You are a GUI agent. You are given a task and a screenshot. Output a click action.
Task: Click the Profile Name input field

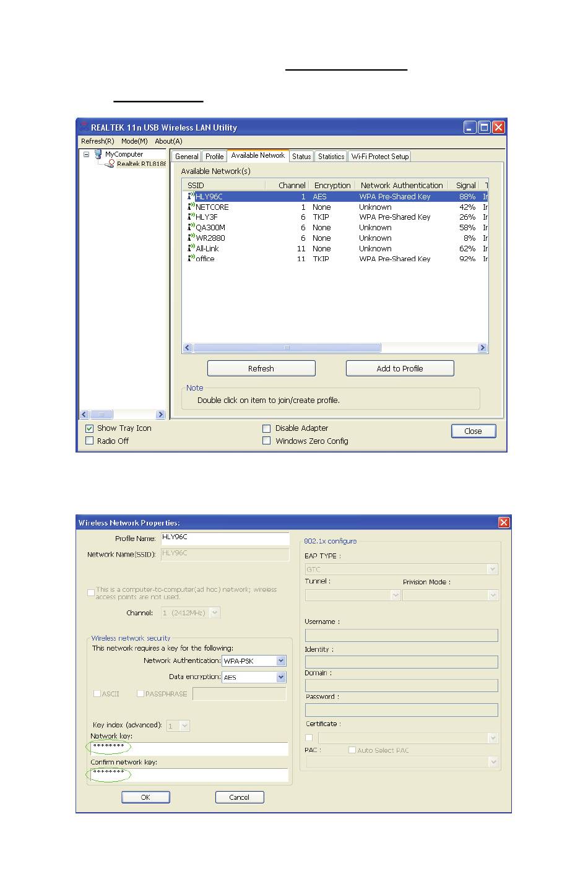[x=225, y=539]
